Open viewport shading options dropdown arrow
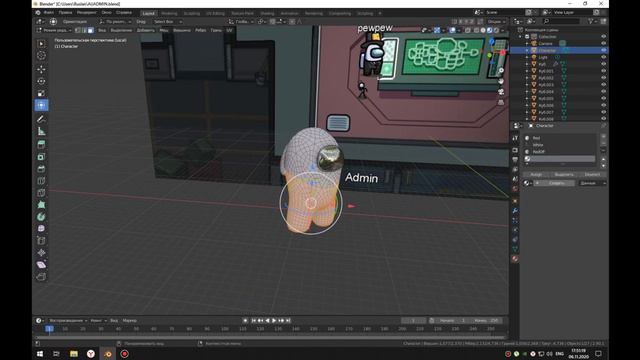This screenshot has height=360, width=640. 502,30
